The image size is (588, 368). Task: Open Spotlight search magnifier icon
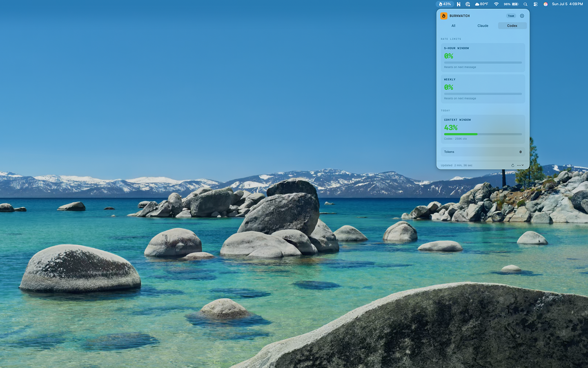tap(526, 4)
